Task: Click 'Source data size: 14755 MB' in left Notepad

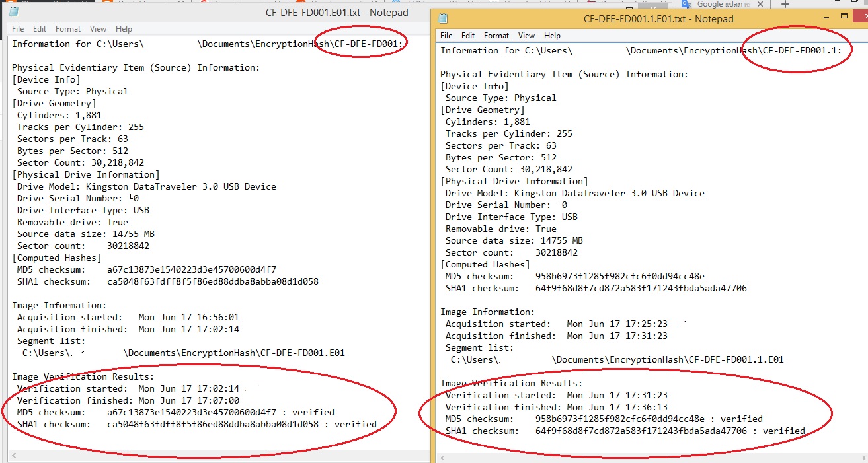Action: click(x=86, y=234)
